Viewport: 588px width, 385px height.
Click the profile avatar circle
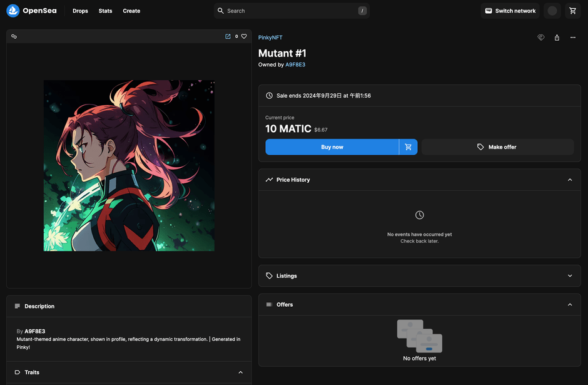click(552, 11)
